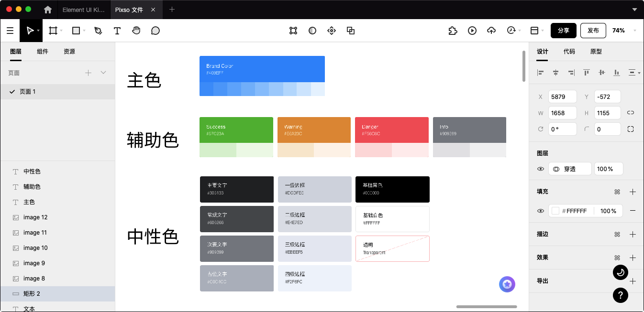Go to the home icon
The width and height of the screenshot is (644, 312).
pyautogui.click(x=48, y=10)
